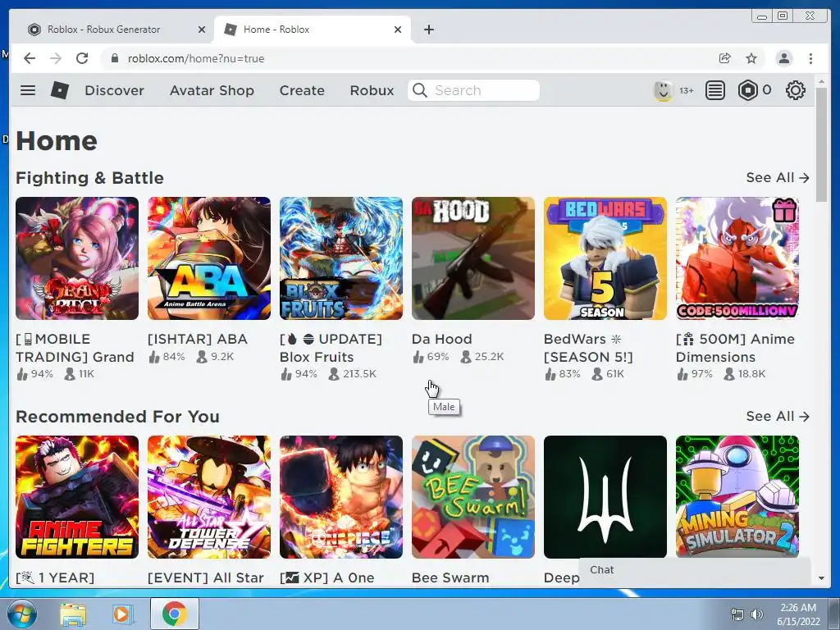The height and width of the screenshot is (630, 840).
Task: Select the Blox Fruits thumbnail
Action: pyautogui.click(x=341, y=258)
